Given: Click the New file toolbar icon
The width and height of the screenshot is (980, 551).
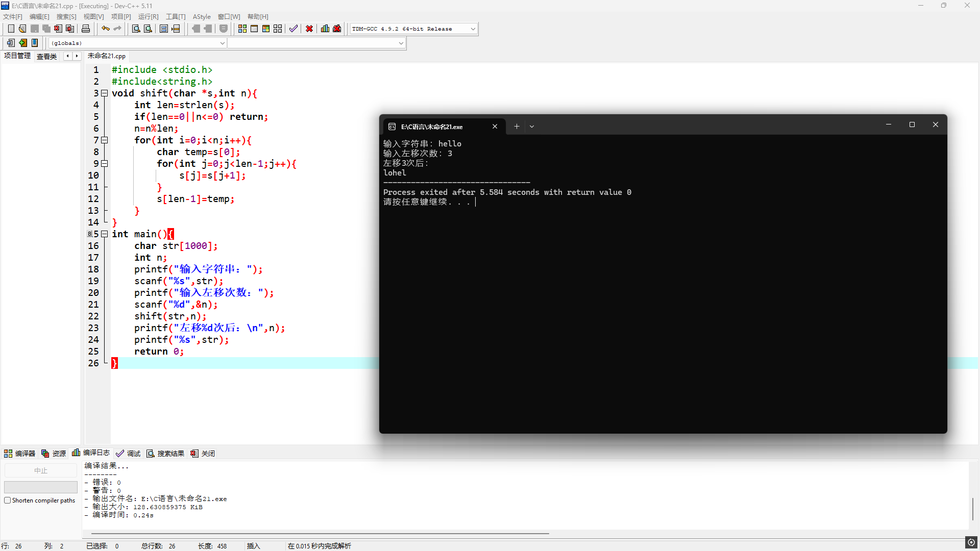Looking at the screenshot, I should pos(11,29).
